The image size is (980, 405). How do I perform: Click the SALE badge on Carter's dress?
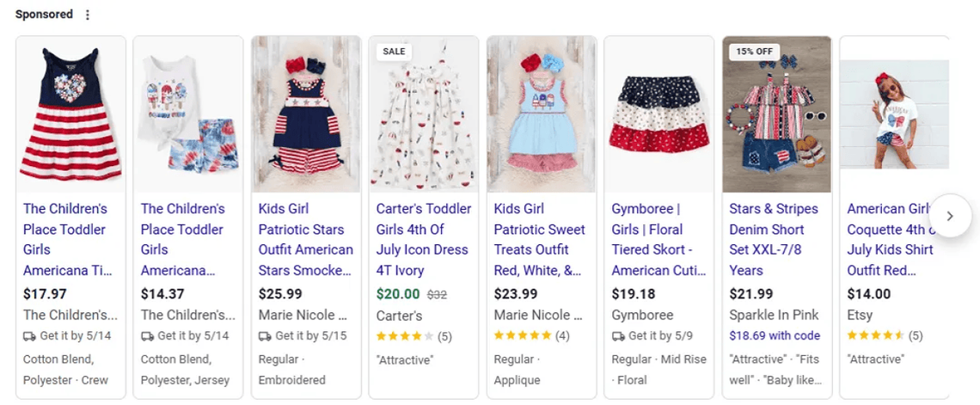394,52
